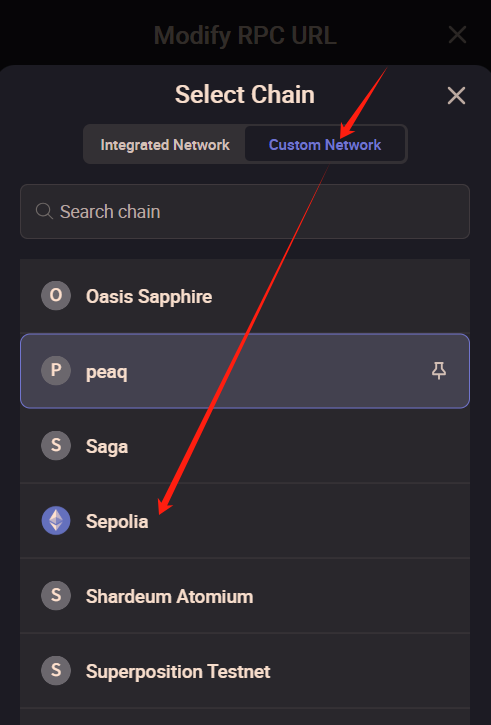This screenshot has width=491, height=725.
Task: Select the Saga chain
Action: point(245,446)
